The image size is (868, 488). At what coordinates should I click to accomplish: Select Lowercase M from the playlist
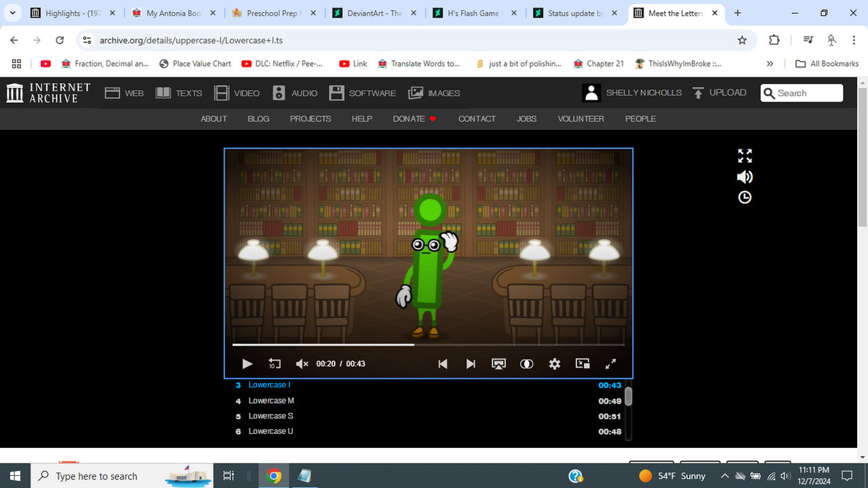[429, 400]
